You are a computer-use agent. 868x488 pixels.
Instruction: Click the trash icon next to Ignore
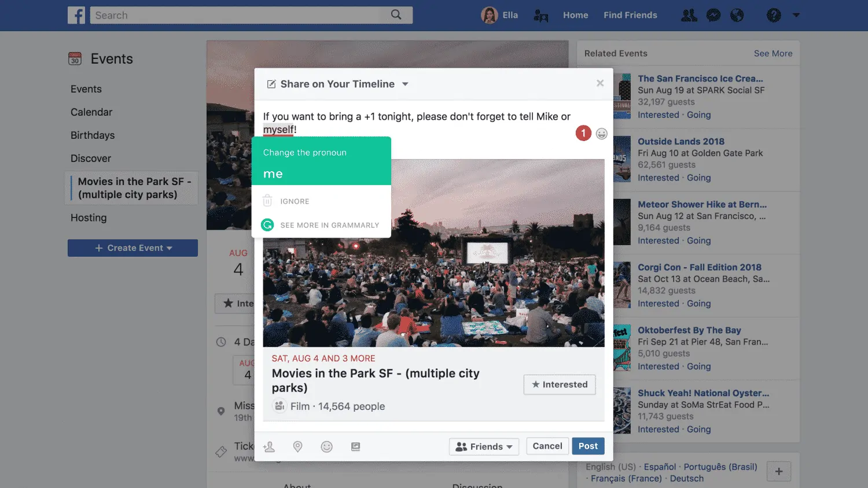click(267, 201)
